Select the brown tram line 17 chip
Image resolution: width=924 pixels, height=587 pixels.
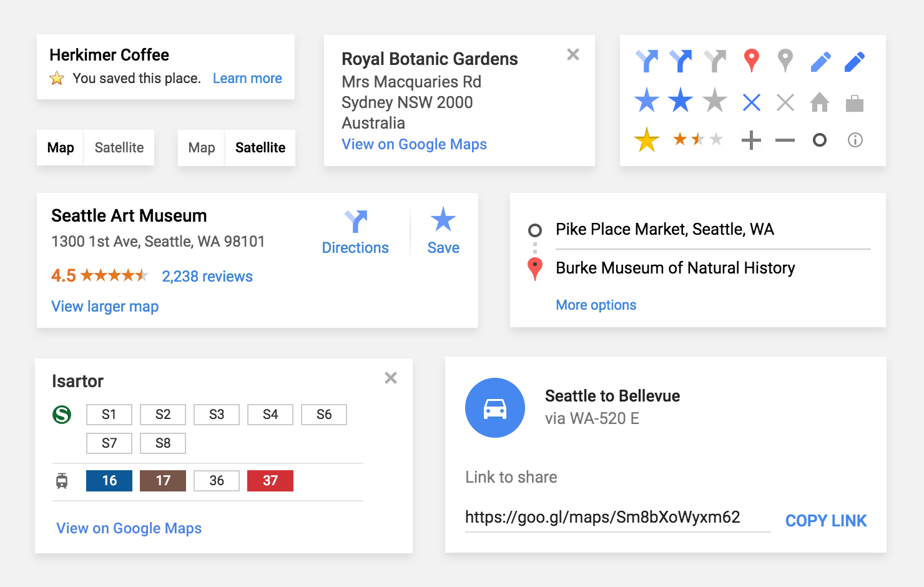(163, 481)
